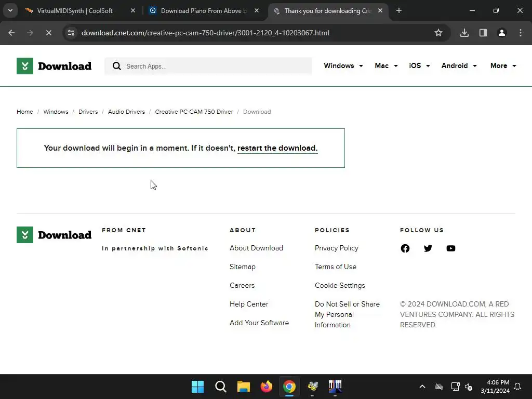532x399 pixels.
Task: Click the footer Download logo
Action: coord(54,235)
